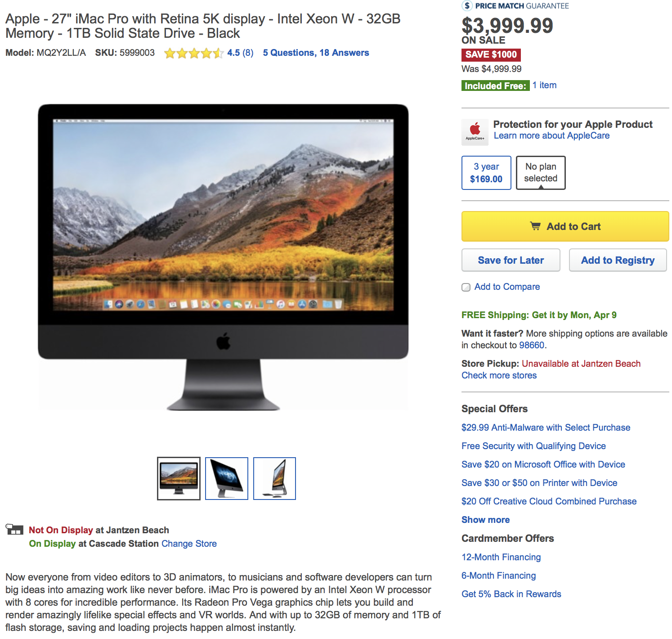This screenshot has height=639, width=672.
Task: Click the Save for Later button
Action: tap(511, 260)
